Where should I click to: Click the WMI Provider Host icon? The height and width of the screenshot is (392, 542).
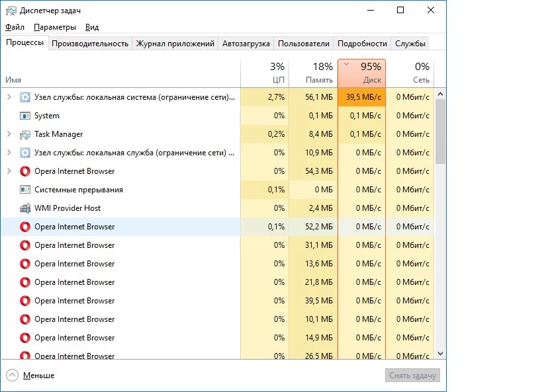25,208
